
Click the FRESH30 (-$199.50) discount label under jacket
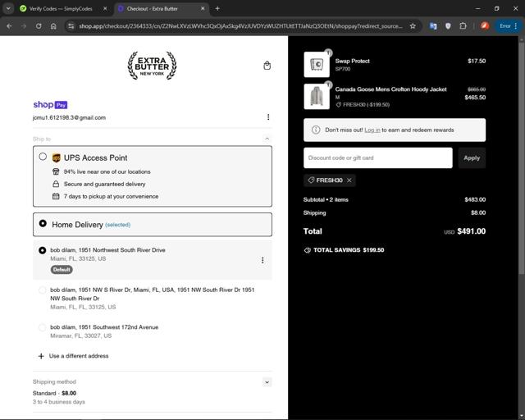click(366, 104)
